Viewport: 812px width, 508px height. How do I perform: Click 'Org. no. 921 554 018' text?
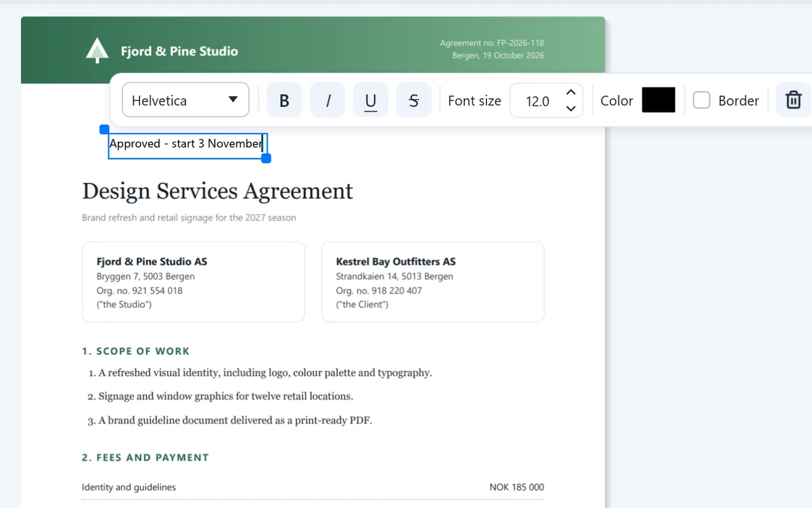(139, 291)
